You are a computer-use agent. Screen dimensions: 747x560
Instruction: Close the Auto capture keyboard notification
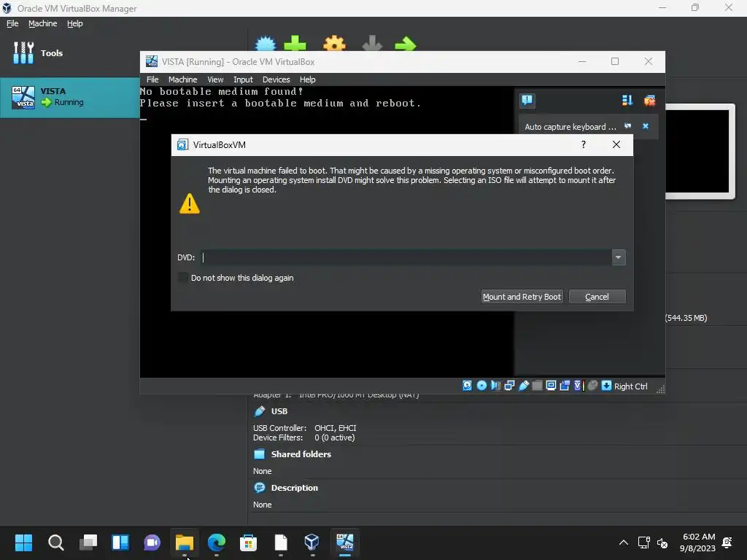[646, 126]
